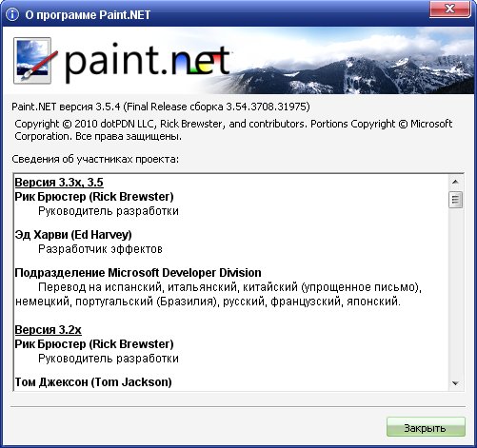Click 'Том Джексон (Tom Jackson)' entry

click(93, 382)
